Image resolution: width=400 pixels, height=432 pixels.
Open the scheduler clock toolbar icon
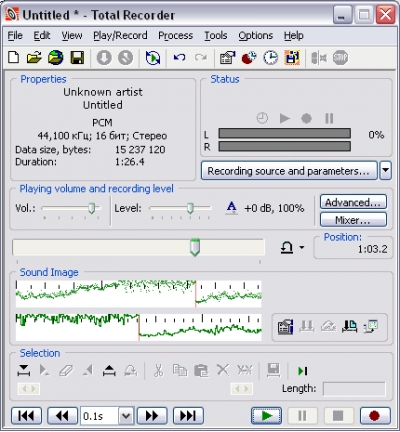click(x=270, y=58)
